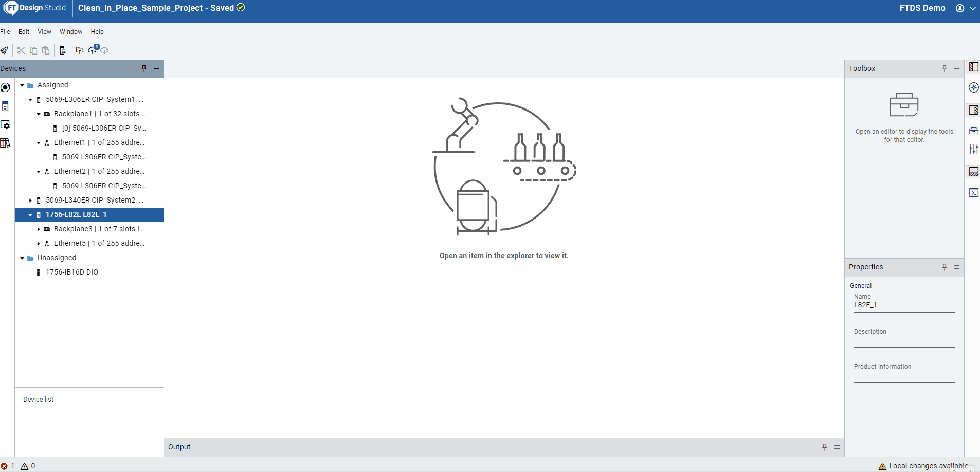The image size is (980, 472).
Task: Toggle the pin on Devices panel
Action: [x=144, y=68]
